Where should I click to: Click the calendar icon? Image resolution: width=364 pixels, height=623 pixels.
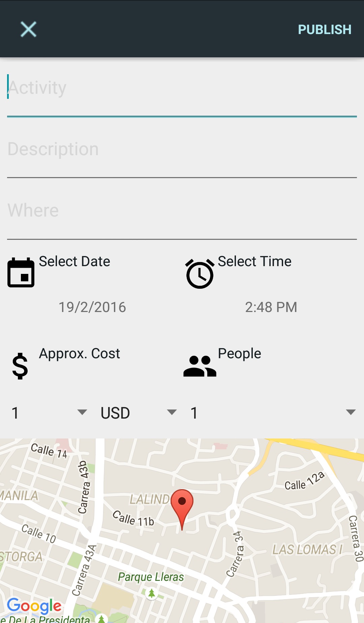(x=21, y=273)
